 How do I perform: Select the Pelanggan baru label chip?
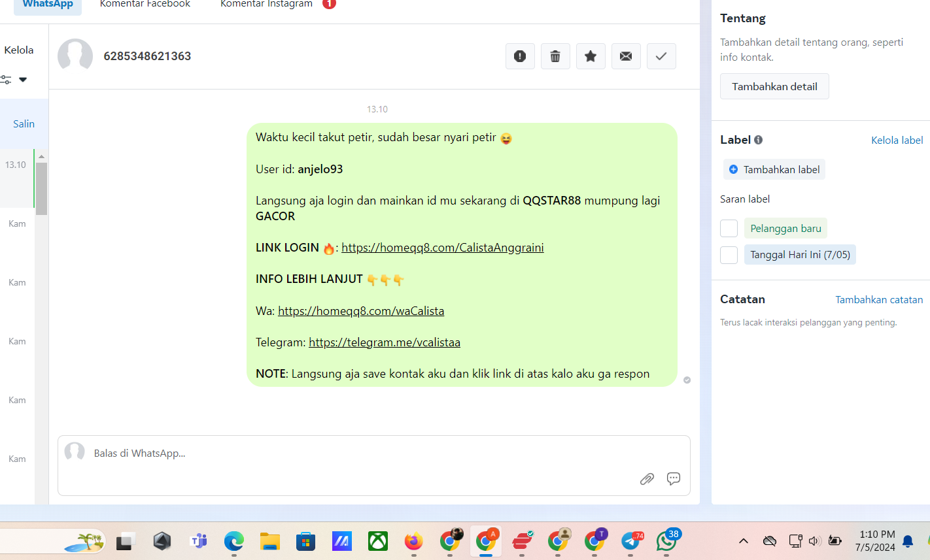click(785, 228)
